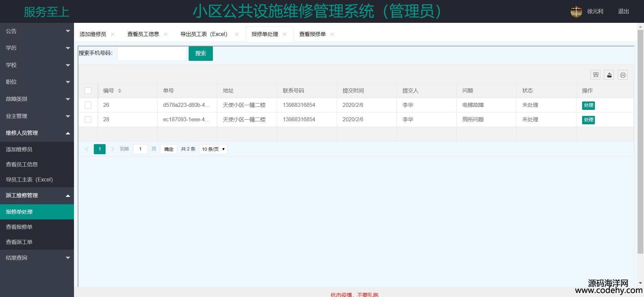The height and width of the screenshot is (297, 644).
Task: Switch to the 查看报修单 tab
Action: [312, 34]
